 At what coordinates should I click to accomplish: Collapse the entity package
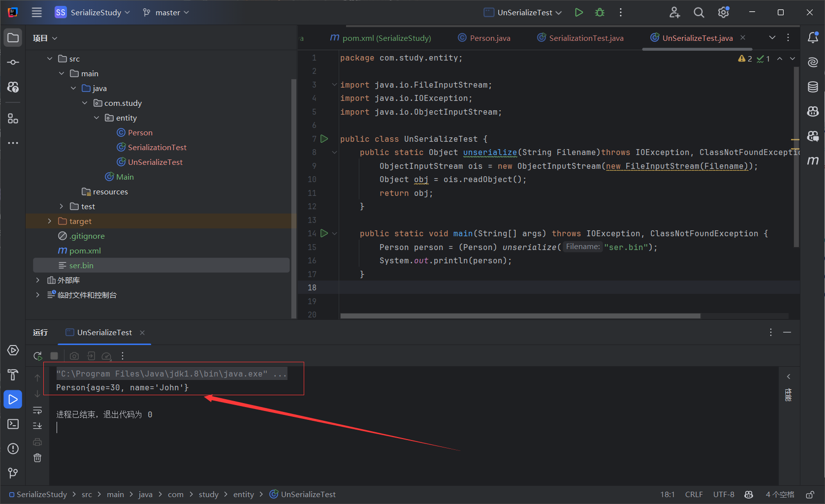[96, 118]
